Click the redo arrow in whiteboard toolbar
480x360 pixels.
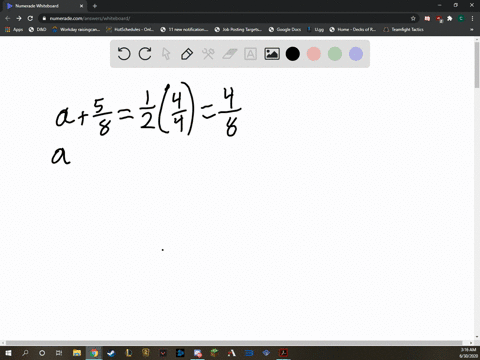click(145, 54)
